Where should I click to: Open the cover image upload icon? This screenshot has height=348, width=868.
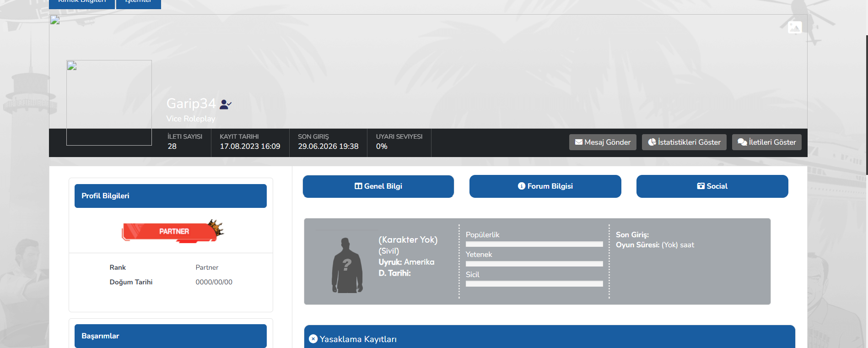pos(795,27)
